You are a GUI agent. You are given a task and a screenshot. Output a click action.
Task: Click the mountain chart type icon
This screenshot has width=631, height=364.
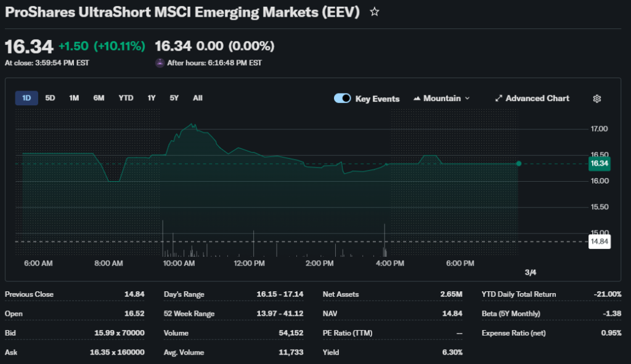[417, 99]
